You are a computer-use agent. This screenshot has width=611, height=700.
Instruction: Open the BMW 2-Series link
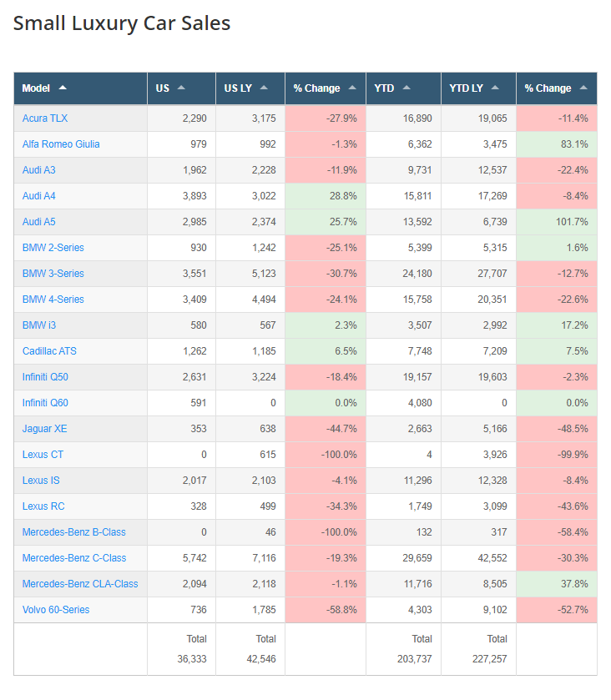53,248
